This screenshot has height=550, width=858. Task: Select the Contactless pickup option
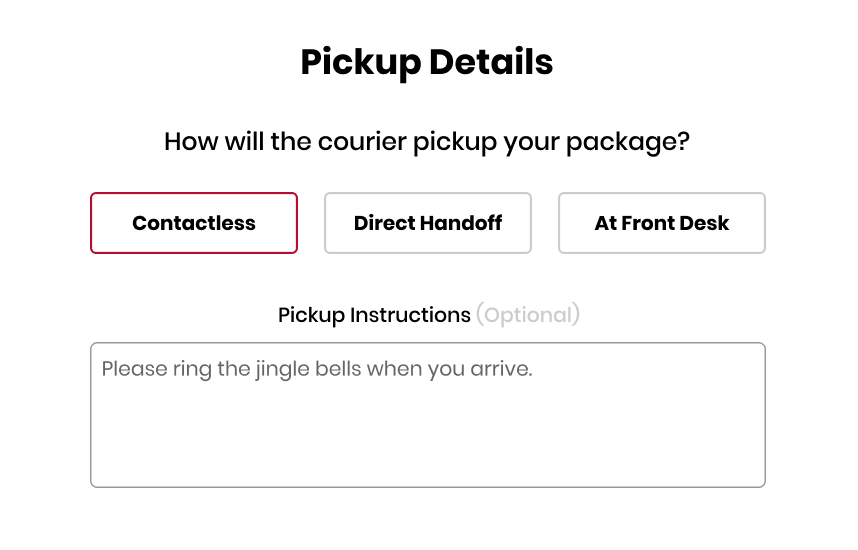click(x=194, y=223)
